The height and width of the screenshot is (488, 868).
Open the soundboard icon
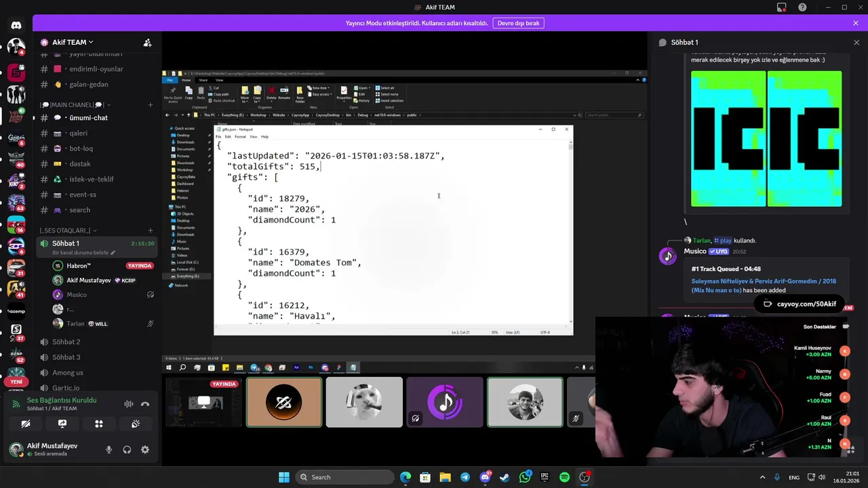coord(136,424)
